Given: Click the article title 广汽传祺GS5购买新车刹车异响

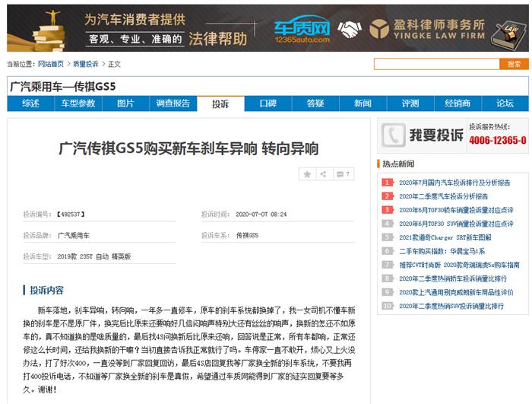Looking at the screenshot, I should coord(188,148).
